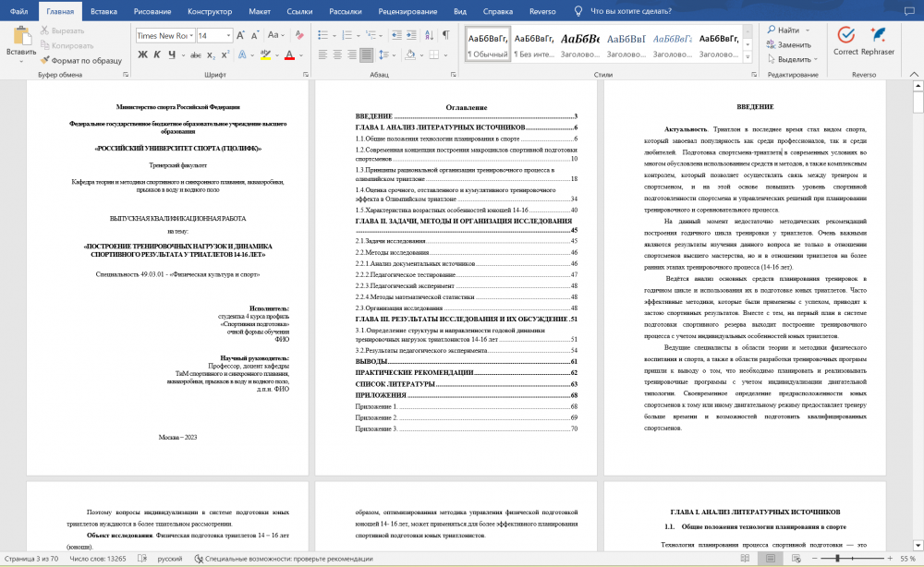Apply italic formatting (К)
Screen dimensions: 924x567
point(158,54)
